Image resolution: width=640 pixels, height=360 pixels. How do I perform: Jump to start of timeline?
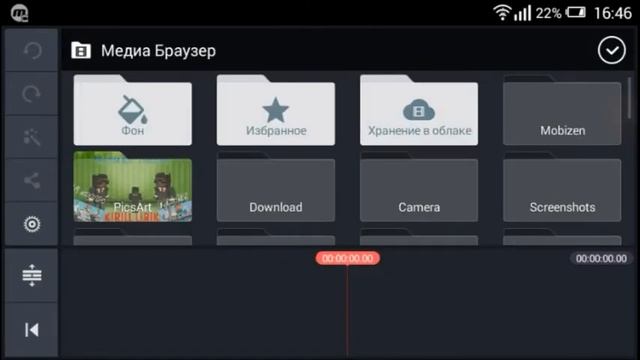(x=32, y=330)
